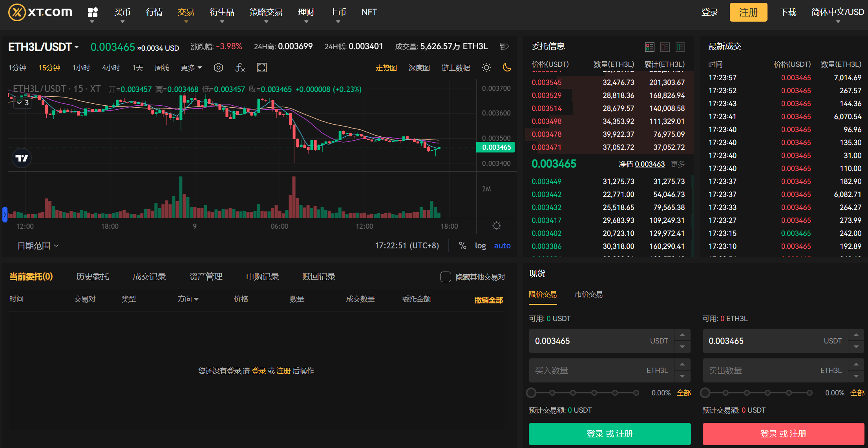Click the orange register button in header
868x448 pixels.
coord(748,13)
